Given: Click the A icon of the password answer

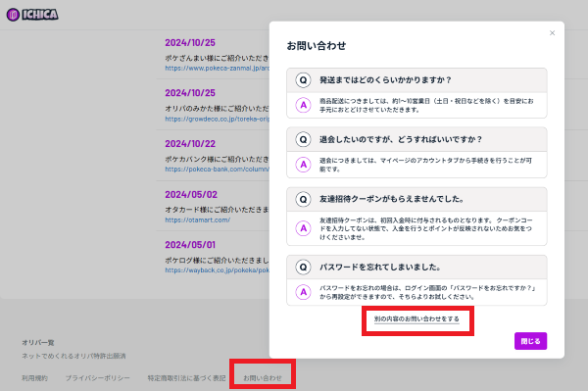Looking at the screenshot, I should point(304,292).
